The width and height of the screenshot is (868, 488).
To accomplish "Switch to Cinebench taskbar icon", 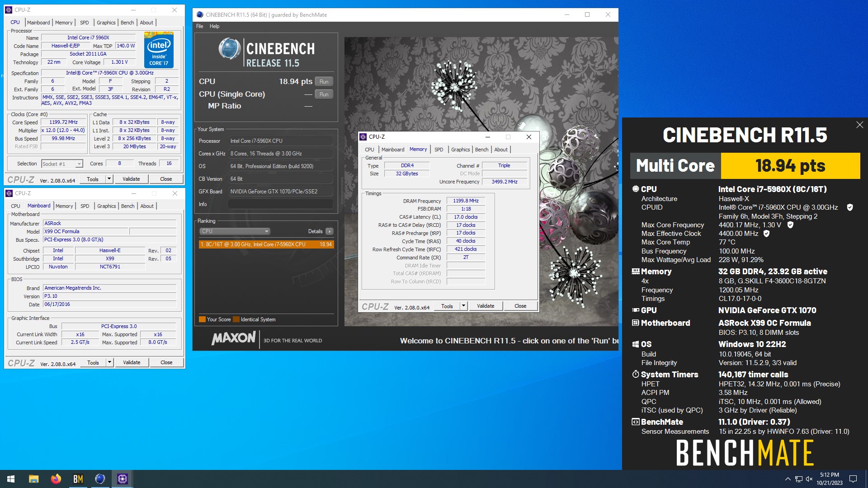I will click(100, 479).
